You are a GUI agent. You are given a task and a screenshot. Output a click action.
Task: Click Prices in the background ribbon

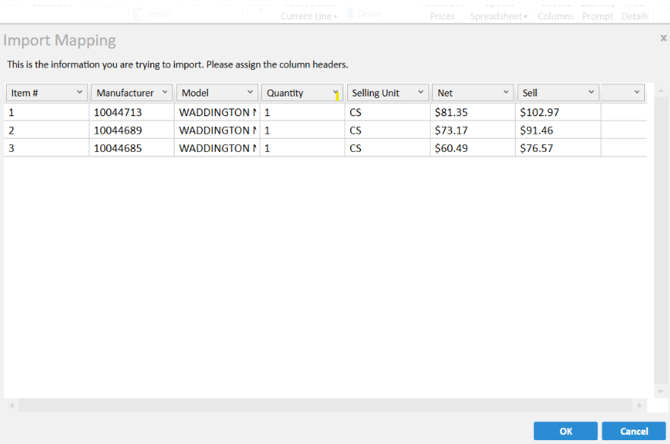[442, 16]
